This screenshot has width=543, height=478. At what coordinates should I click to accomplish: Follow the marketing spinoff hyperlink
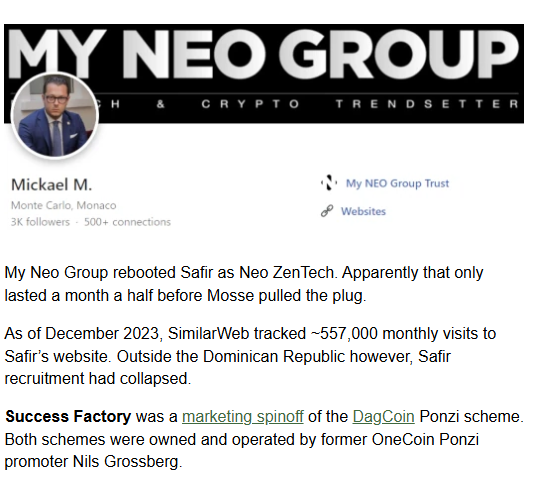click(243, 416)
